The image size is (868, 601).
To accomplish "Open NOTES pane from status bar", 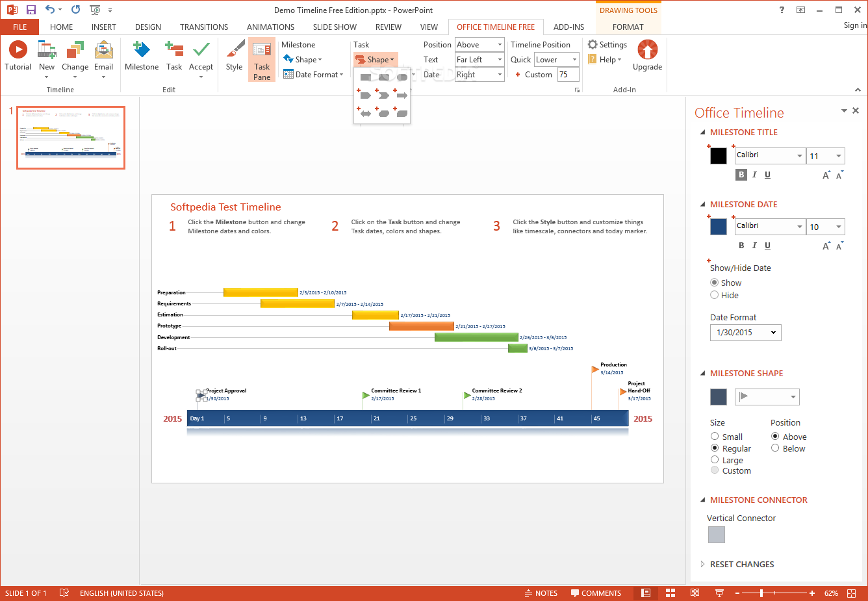I will pos(541,593).
